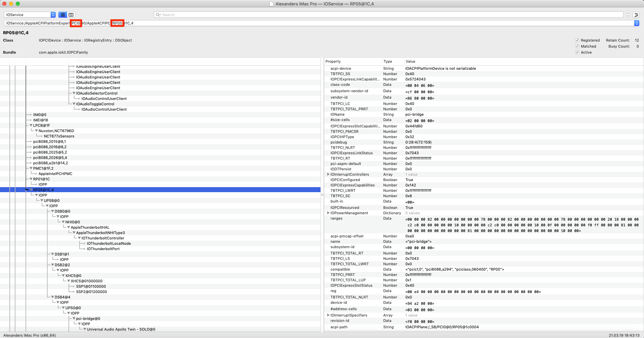The width and height of the screenshot is (644, 338).
Task: Click the magnifier icon in the search field
Action: (158, 15)
